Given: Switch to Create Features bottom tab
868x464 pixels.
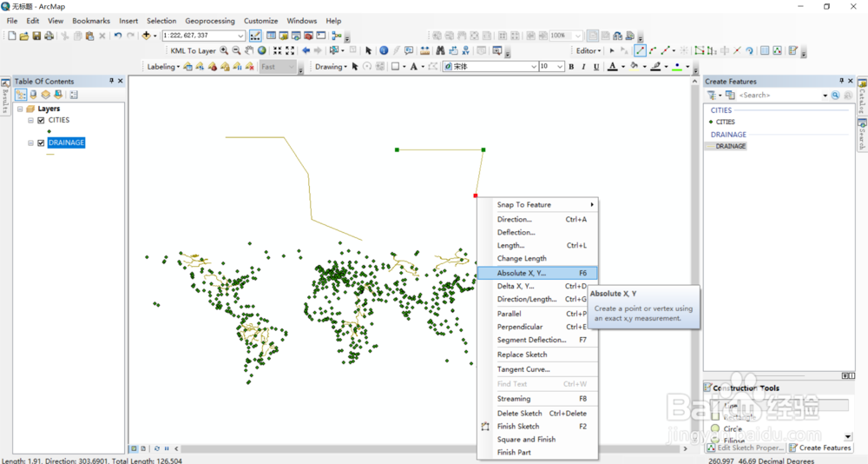Looking at the screenshot, I should (820, 447).
